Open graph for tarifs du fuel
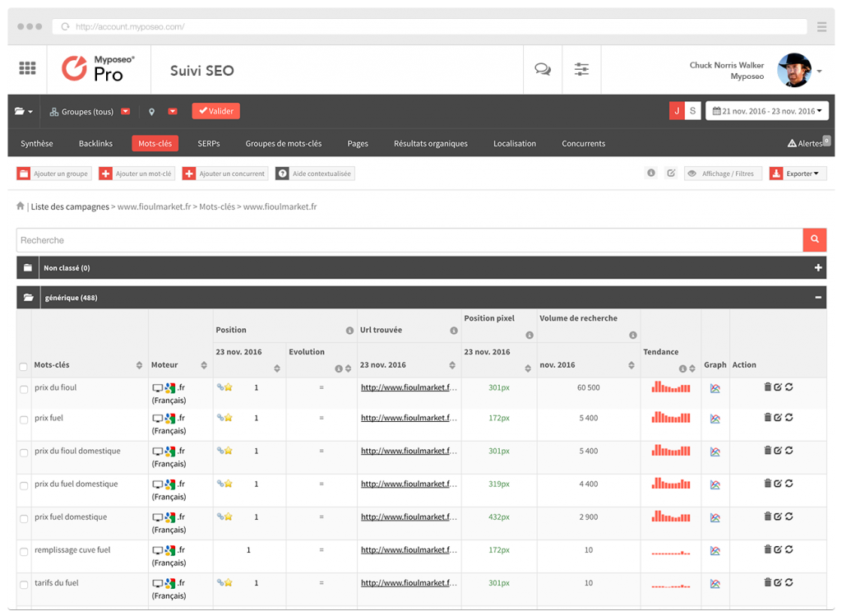The height and width of the screenshot is (616, 842). [715, 584]
